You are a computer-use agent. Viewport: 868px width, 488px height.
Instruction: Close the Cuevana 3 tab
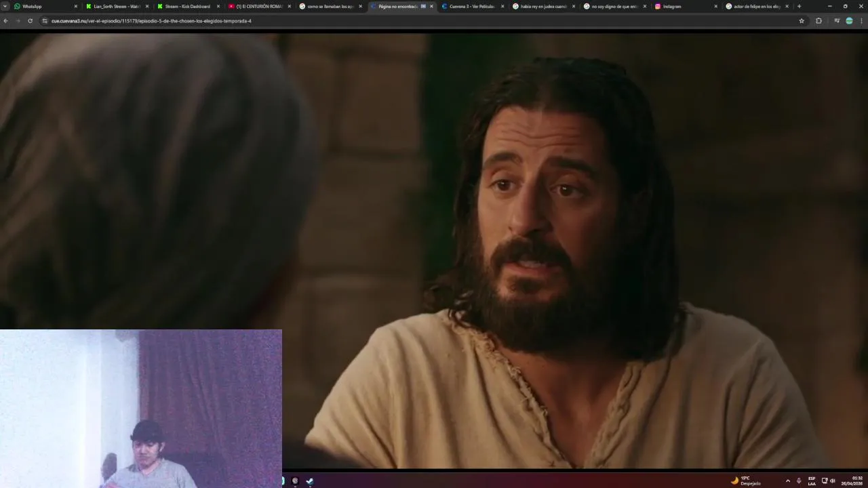[502, 6]
